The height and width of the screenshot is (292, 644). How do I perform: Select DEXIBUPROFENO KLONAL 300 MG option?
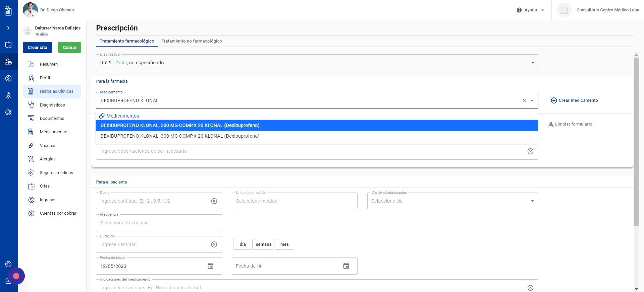317,136
